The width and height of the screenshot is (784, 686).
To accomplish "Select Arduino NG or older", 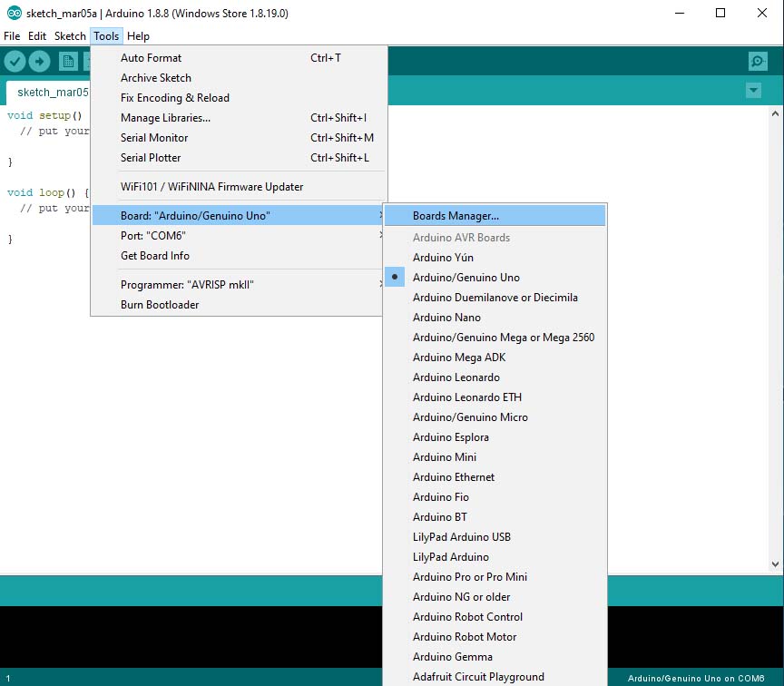I will click(495, 597).
